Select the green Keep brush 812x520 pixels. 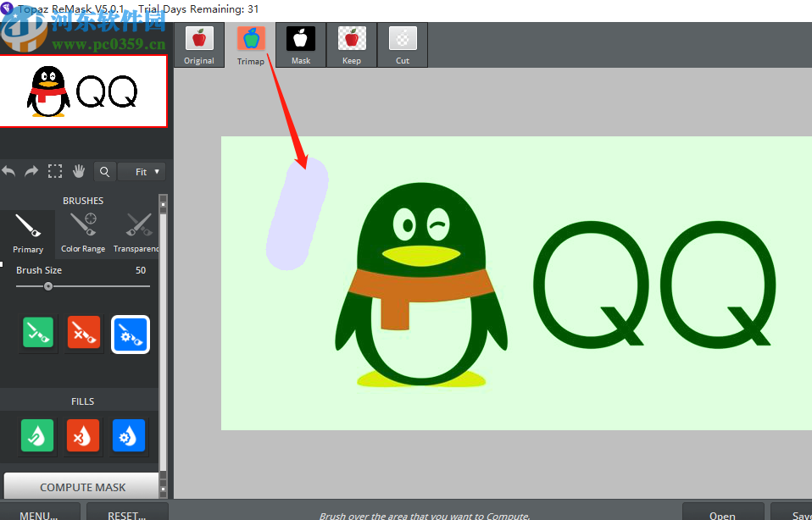(x=38, y=334)
